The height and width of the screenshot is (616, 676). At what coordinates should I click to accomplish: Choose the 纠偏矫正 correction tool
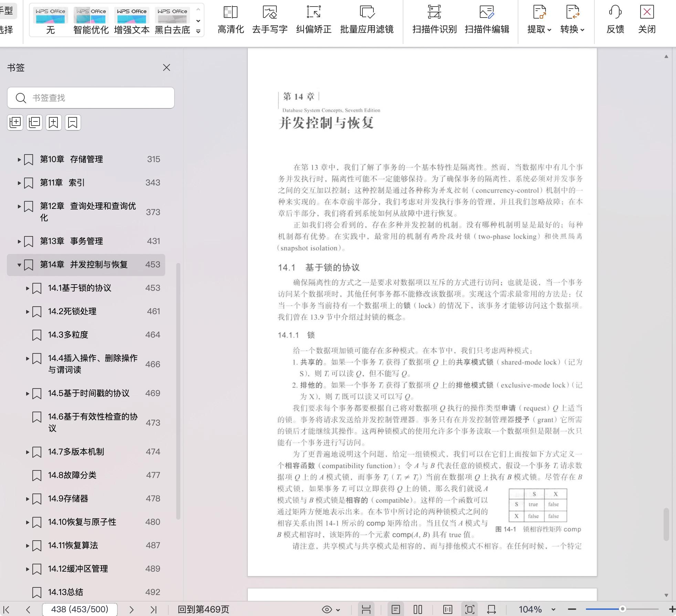(314, 20)
